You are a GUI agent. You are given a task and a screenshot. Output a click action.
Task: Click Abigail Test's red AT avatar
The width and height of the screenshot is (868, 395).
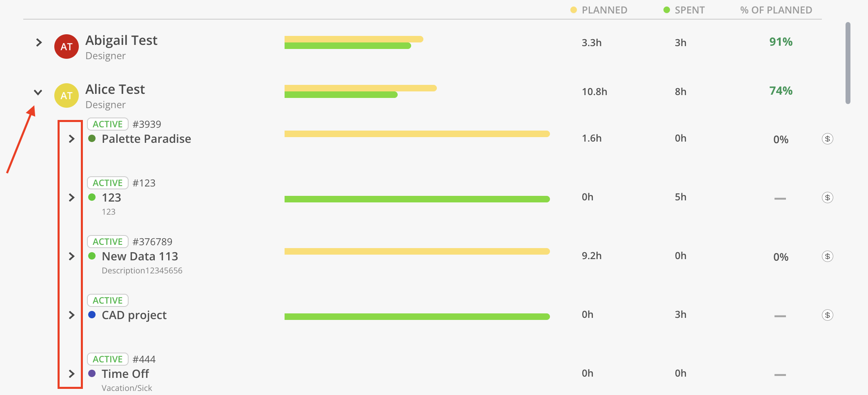67,47
